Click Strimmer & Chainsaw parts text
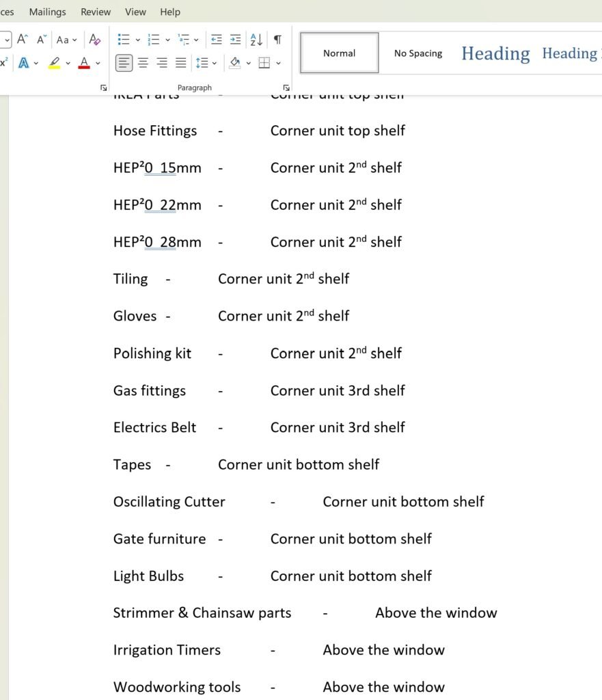 [202, 613]
